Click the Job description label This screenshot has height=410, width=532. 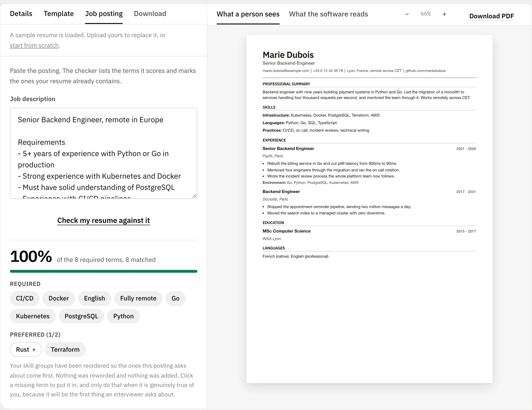point(32,99)
